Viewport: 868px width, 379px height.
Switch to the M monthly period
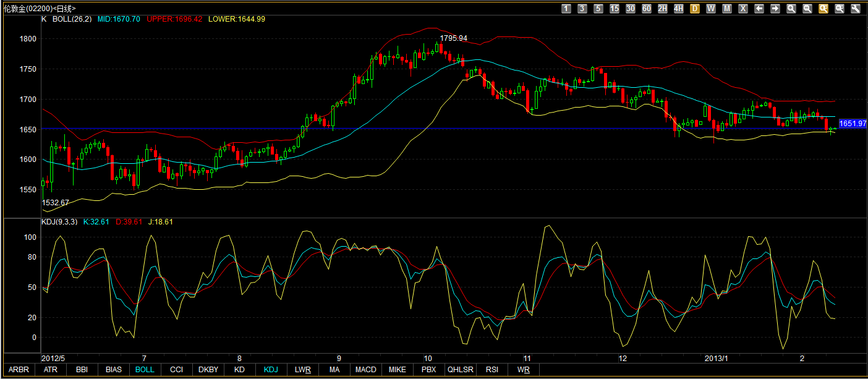(x=727, y=9)
